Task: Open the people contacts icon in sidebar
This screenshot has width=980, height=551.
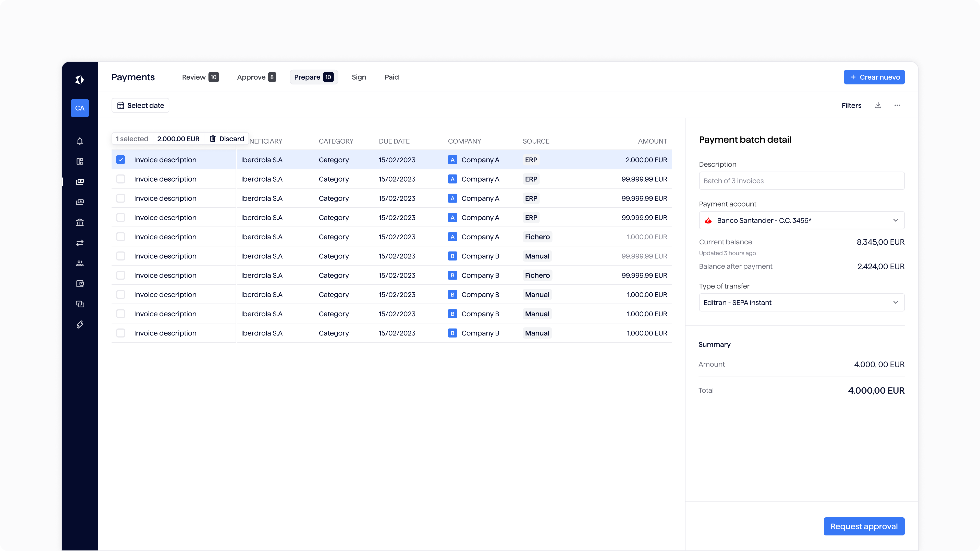Action: [80, 264]
